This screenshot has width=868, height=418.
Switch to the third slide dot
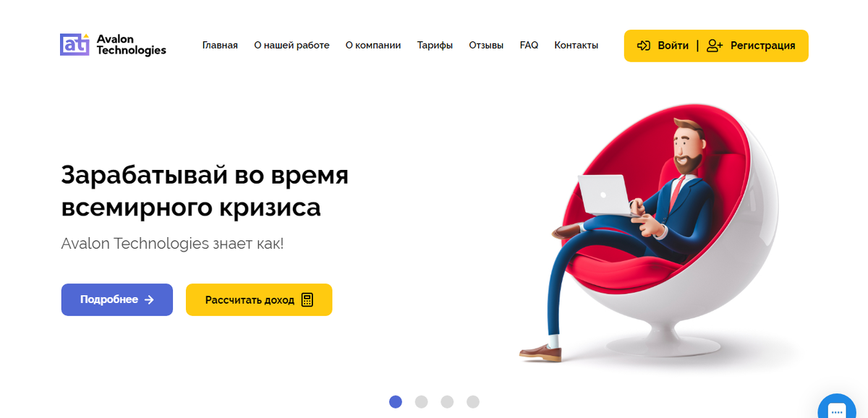click(x=447, y=401)
